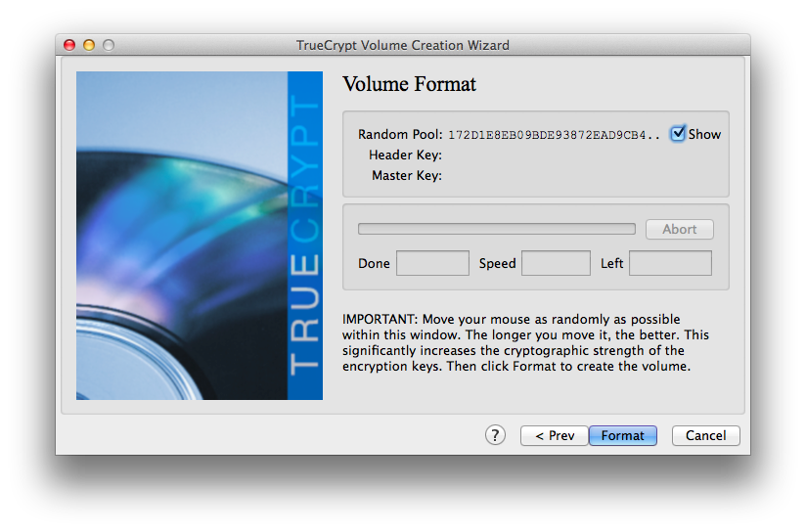Go back with the < Prev button
The image size is (806, 532).
pyautogui.click(x=554, y=435)
